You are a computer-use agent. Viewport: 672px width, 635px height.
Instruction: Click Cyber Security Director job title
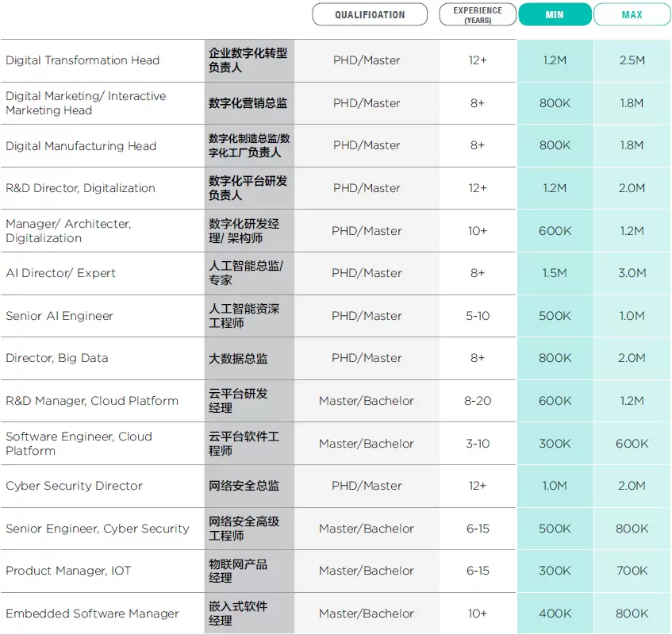pyautogui.click(x=75, y=486)
